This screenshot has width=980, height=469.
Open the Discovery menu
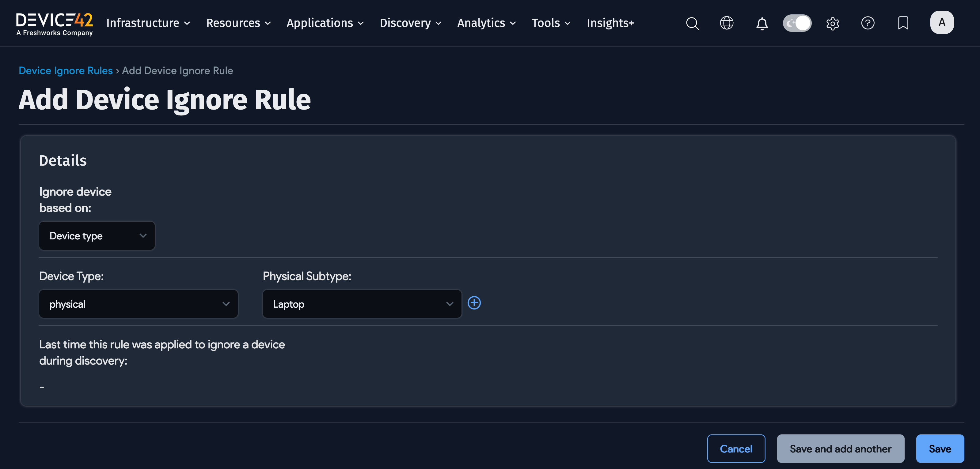pyautogui.click(x=411, y=23)
